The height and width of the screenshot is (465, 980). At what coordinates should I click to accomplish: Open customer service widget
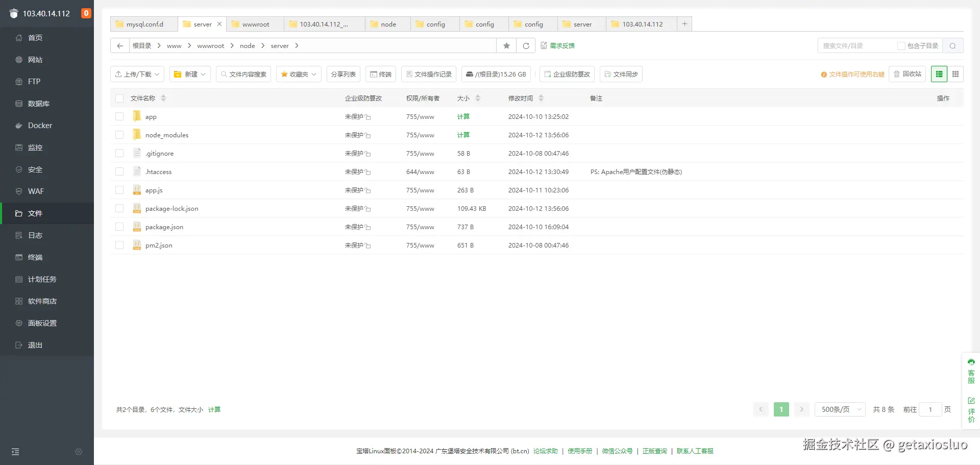tap(971, 371)
